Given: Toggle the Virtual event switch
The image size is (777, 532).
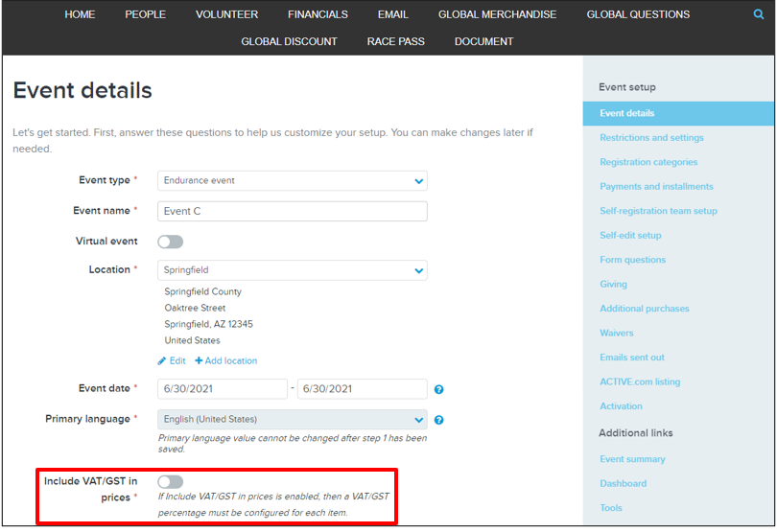Looking at the screenshot, I should click(x=170, y=242).
